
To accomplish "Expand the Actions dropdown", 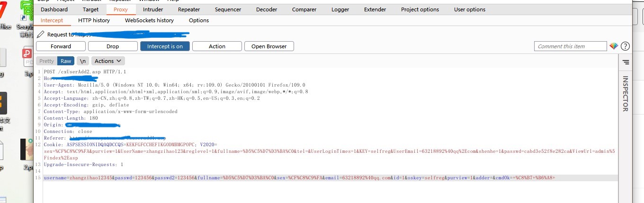I will point(108,61).
